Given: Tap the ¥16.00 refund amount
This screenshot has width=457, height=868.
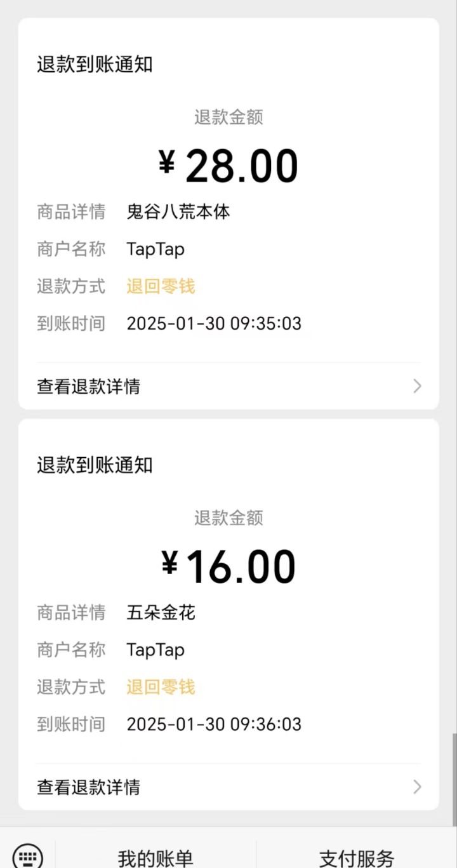Looking at the screenshot, I should [228, 566].
